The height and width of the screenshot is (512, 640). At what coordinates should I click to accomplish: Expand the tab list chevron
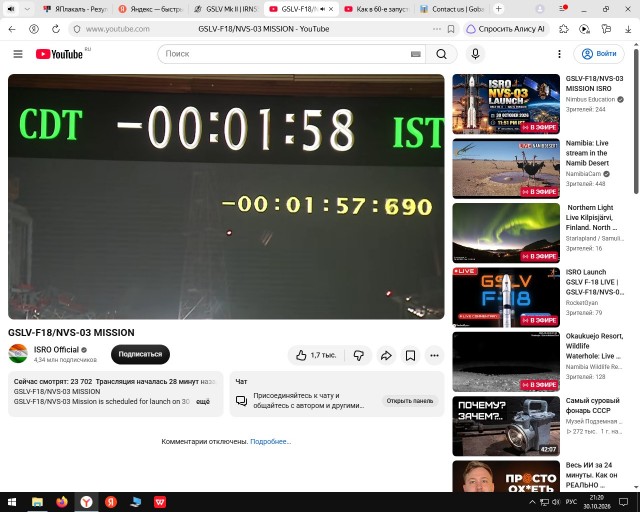click(27, 9)
